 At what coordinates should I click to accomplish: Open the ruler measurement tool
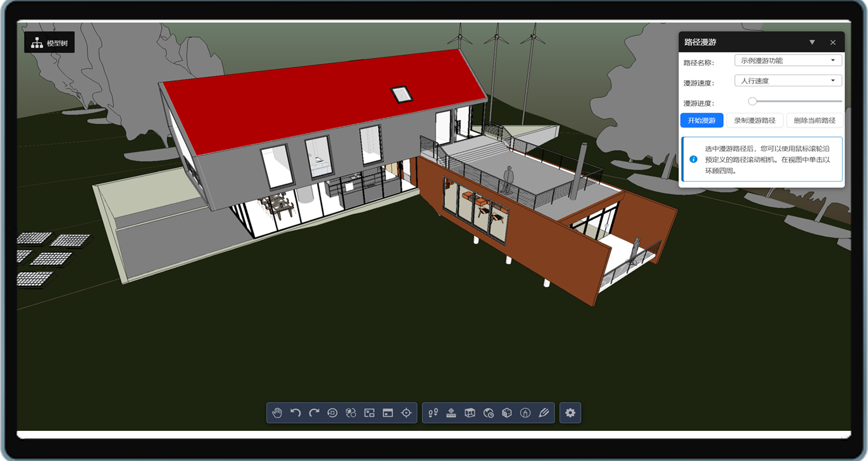coord(451,413)
